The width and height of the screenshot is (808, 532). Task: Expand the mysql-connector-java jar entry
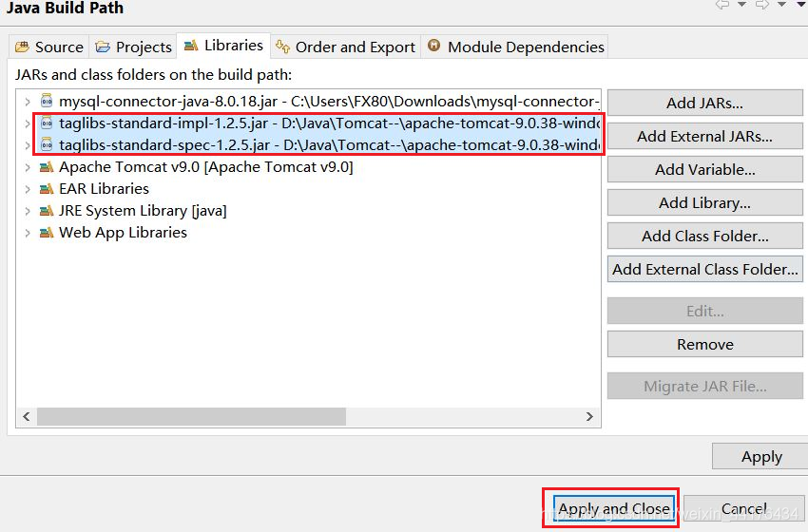coord(28,102)
